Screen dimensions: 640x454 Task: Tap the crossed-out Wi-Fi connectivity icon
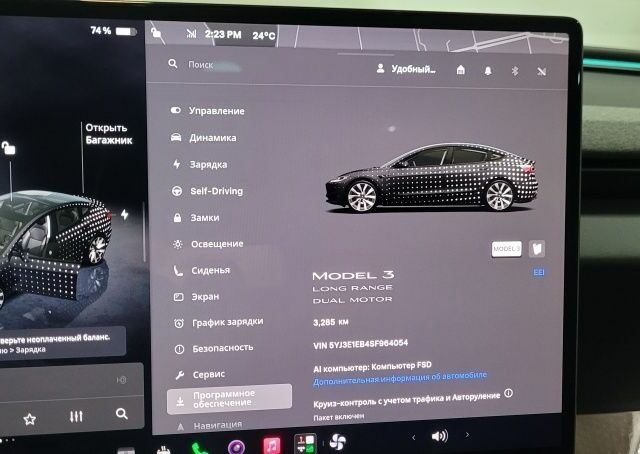(x=542, y=72)
